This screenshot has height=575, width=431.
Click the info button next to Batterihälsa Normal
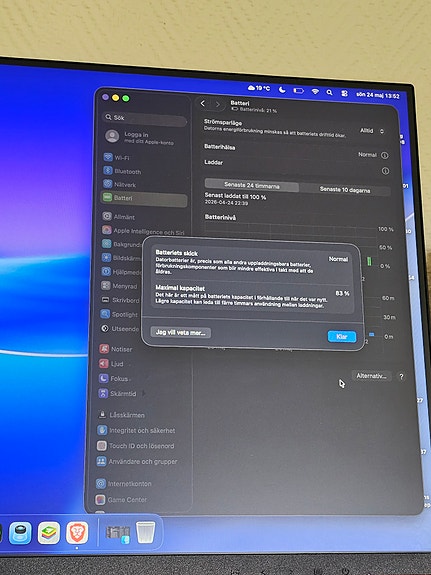[x=384, y=155]
